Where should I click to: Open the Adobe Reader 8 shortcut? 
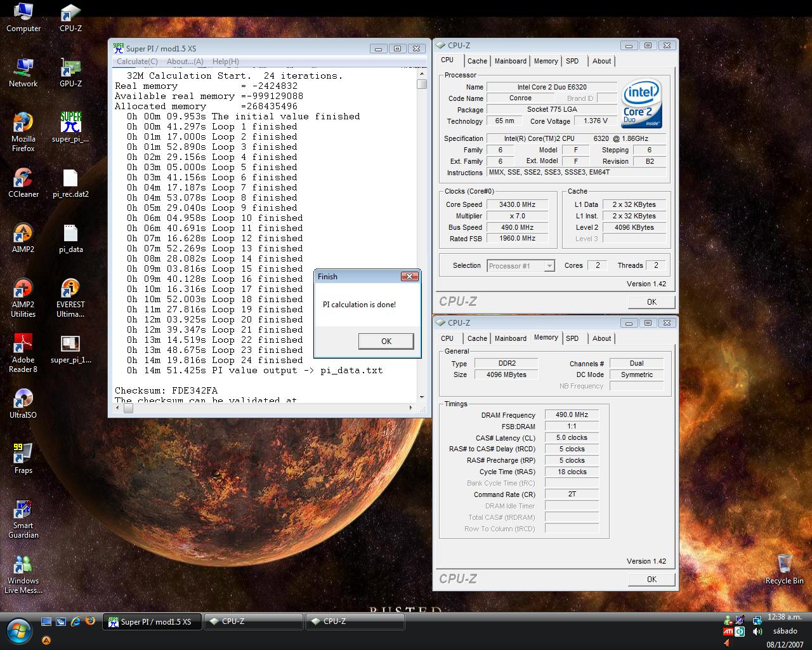tap(23, 353)
